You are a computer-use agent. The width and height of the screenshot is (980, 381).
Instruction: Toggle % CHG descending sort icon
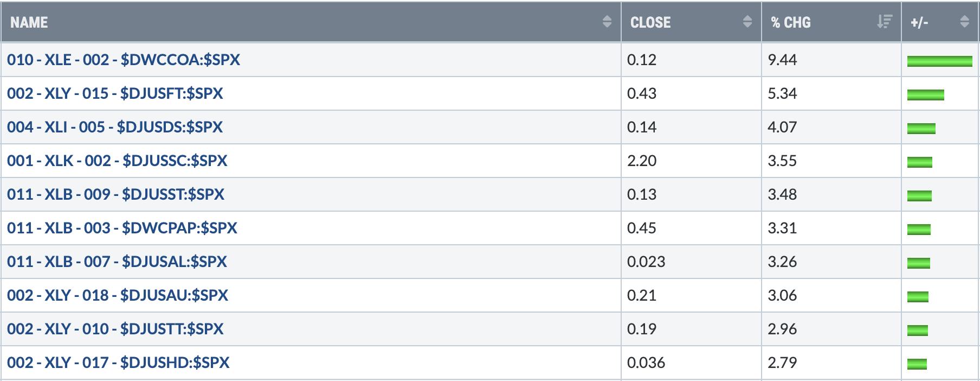click(885, 22)
